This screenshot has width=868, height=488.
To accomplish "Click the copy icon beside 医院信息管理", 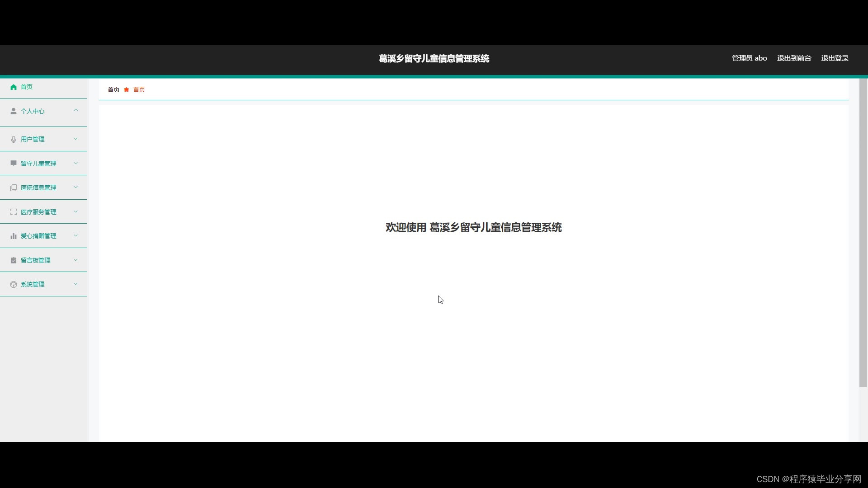I will [x=14, y=188].
